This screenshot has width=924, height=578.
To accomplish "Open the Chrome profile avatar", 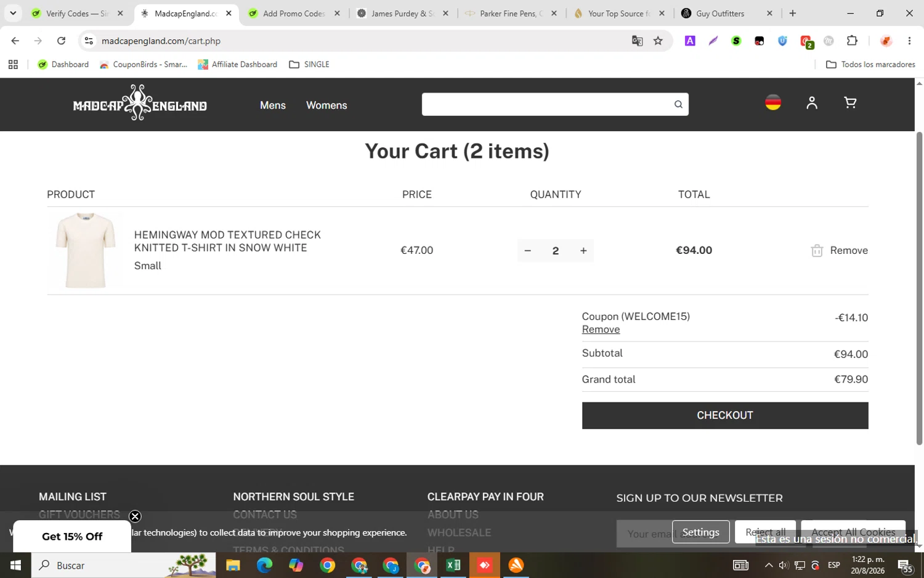I will click(x=886, y=41).
